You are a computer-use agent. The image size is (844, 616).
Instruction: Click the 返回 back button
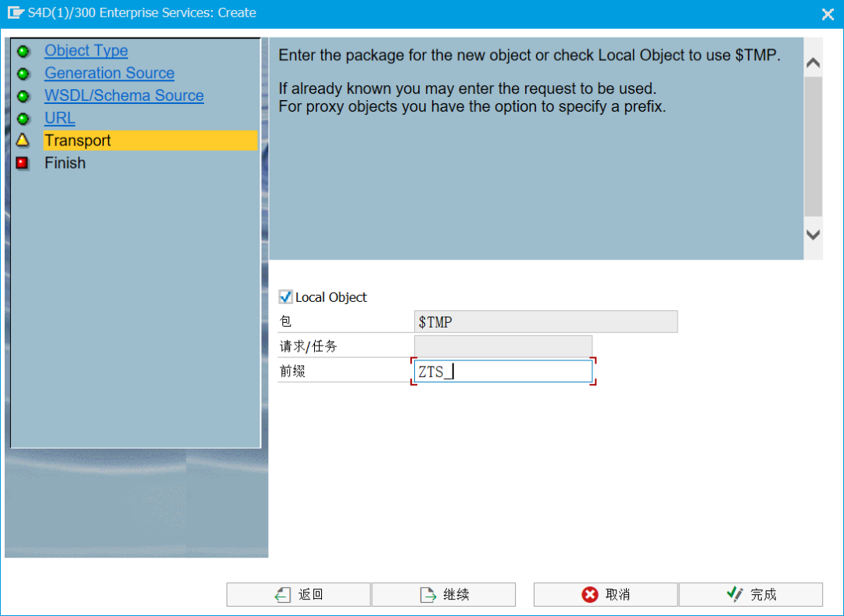point(299,594)
